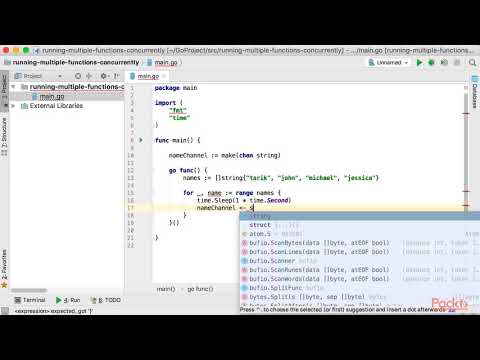Choose bufio.ScanRunes completion suggestion
Viewport: 480px width, 360px height.
click(360, 270)
